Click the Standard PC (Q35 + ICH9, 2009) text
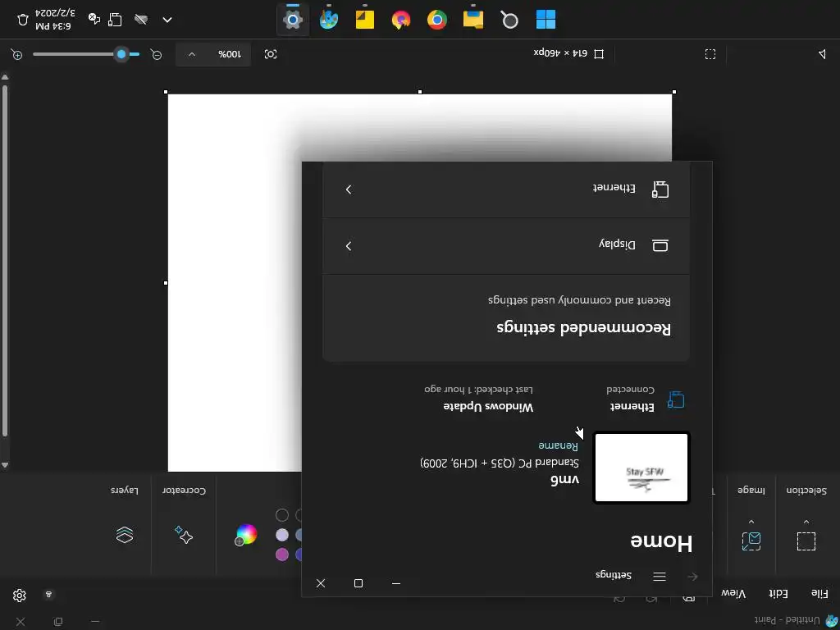The width and height of the screenshot is (840, 630). point(500,463)
